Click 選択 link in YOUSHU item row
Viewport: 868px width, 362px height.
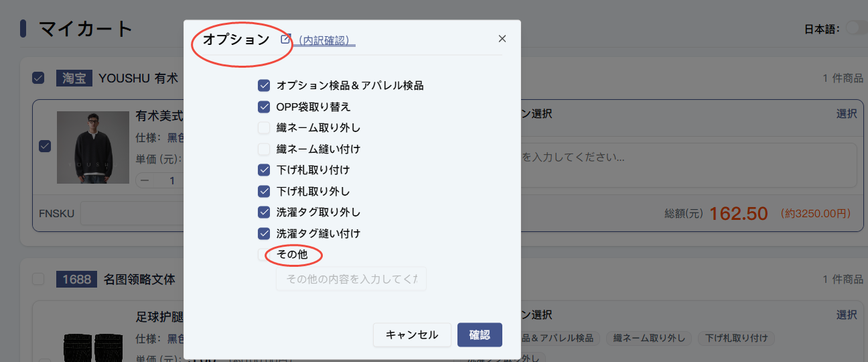[847, 114]
